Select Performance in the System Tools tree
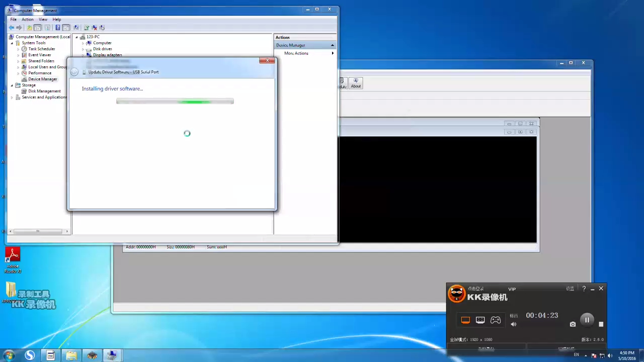 coord(40,73)
